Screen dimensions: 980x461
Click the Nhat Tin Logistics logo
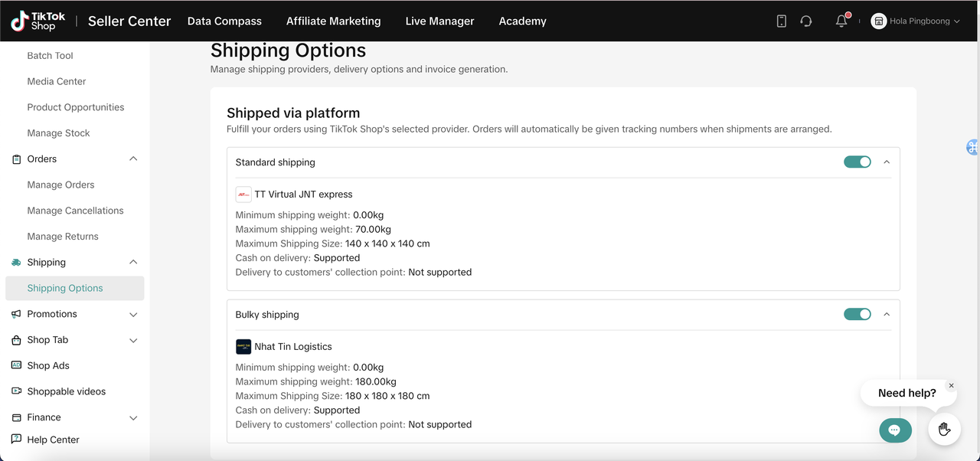[x=243, y=346]
